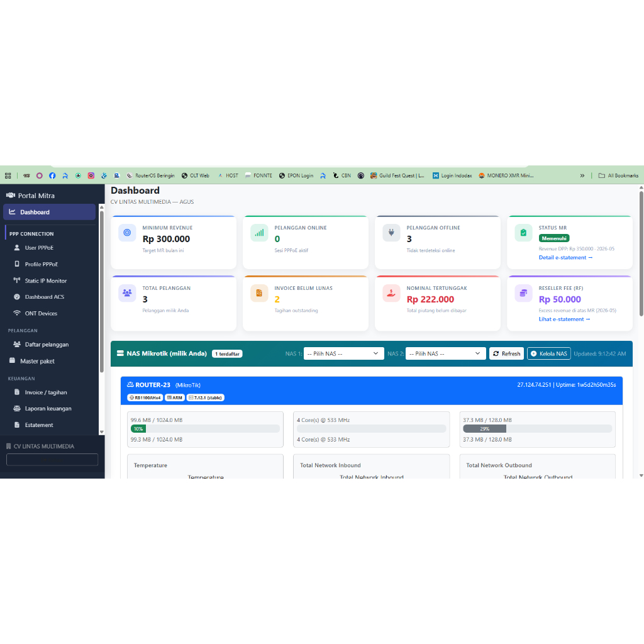The height and width of the screenshot is (644, 644).
Task: Open the EPON Login bookmark
Action: 296,176
